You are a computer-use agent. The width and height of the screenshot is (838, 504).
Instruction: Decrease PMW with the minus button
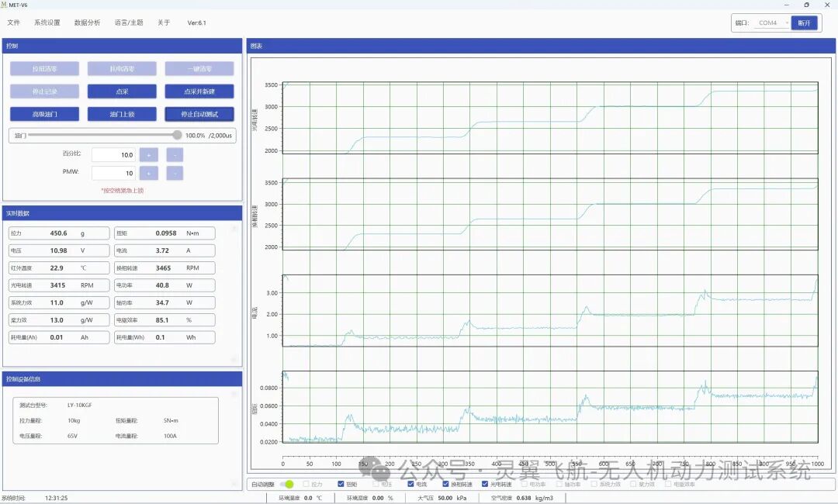click(x=175, y=173)
